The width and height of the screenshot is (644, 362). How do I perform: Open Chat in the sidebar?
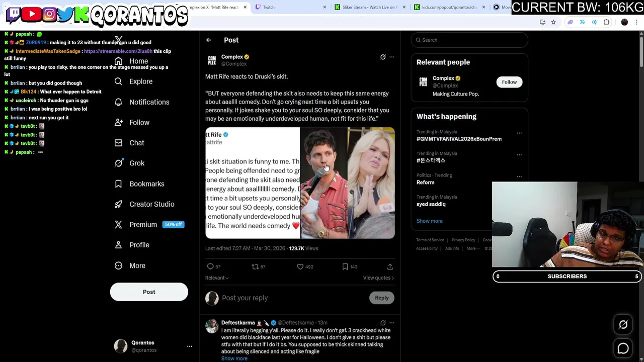(x=129, y=143)
